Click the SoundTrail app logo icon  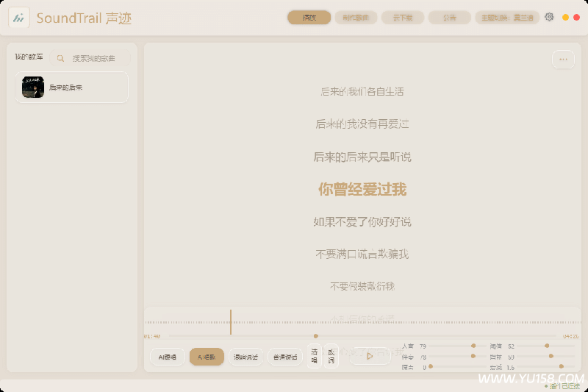point(19,18)
